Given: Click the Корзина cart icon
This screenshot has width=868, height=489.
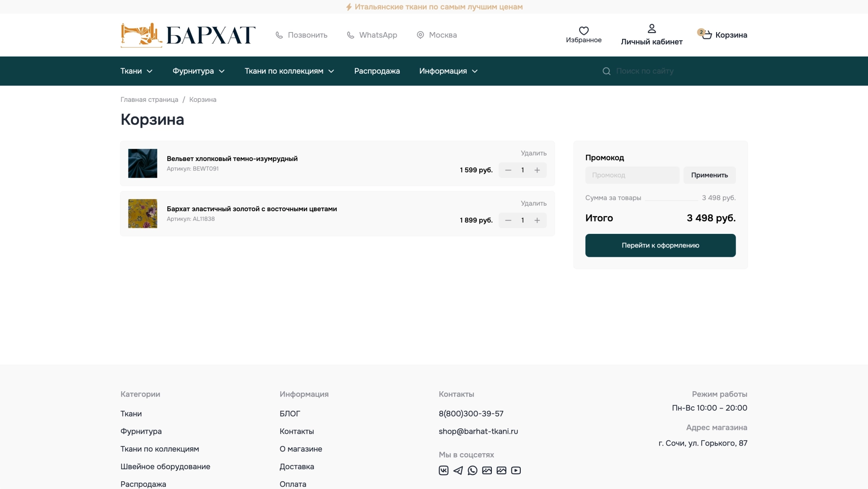Looking at the screenshot, I should click(x=706, y=34).
